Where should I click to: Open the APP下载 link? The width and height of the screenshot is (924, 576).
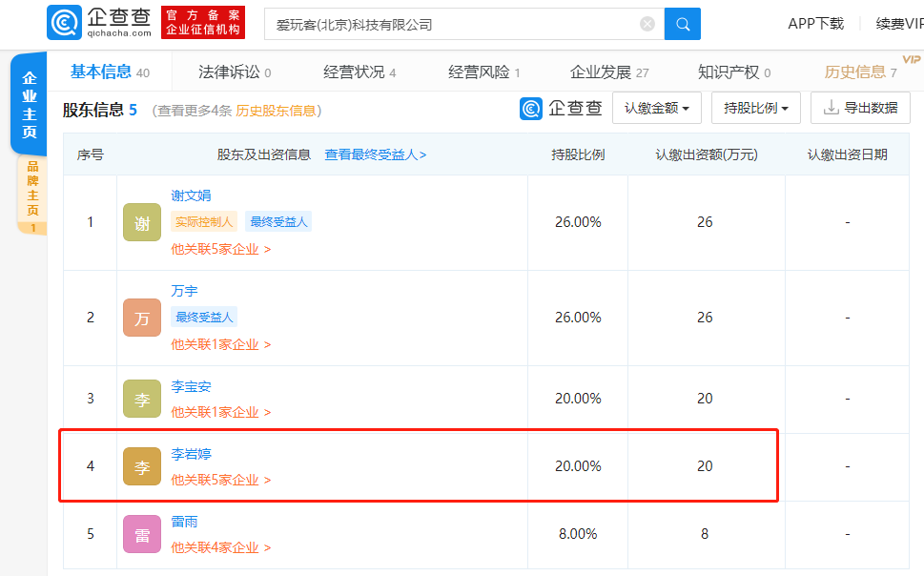[x=815, y=24]
